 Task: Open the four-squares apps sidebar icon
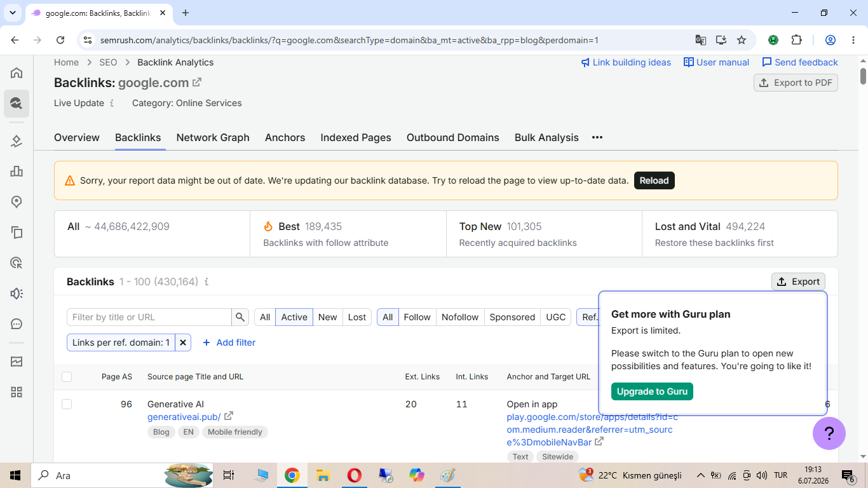[x=17, y=392]
